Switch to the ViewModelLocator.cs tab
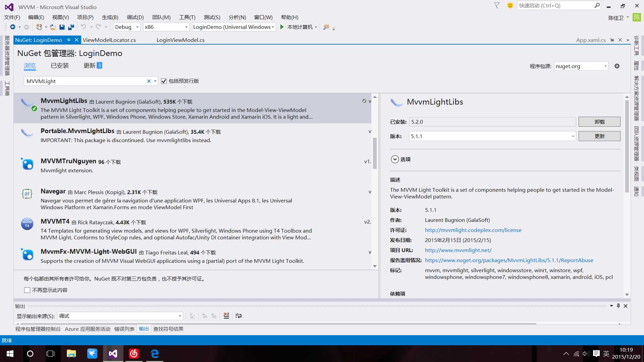The width and height of the screenshot is (644, 362). pos(109,40)
